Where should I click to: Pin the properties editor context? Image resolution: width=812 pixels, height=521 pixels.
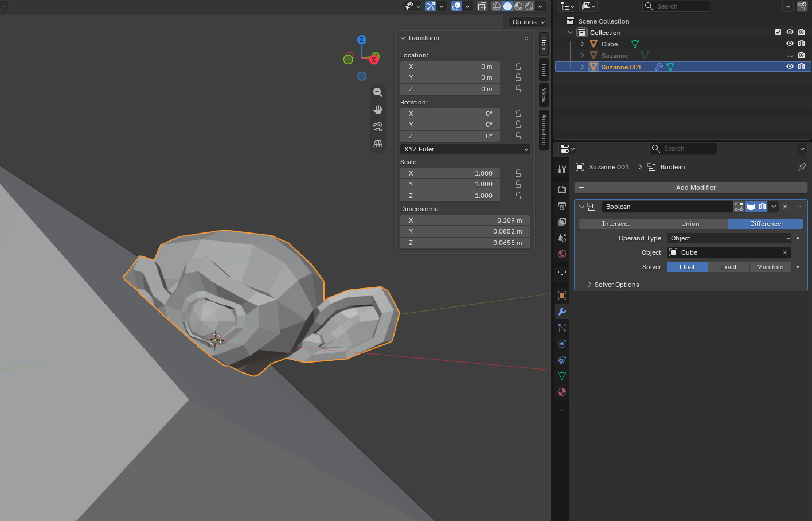coord(802,167)
